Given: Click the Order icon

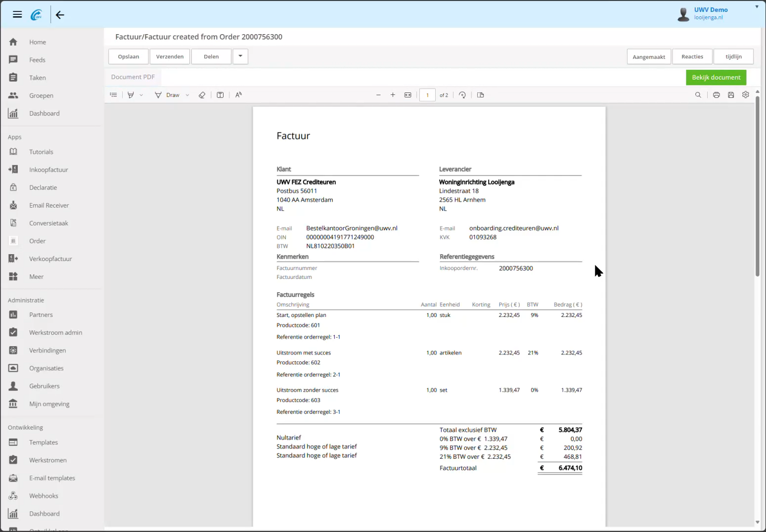Looking at the screenshot, I should (13, 241).
